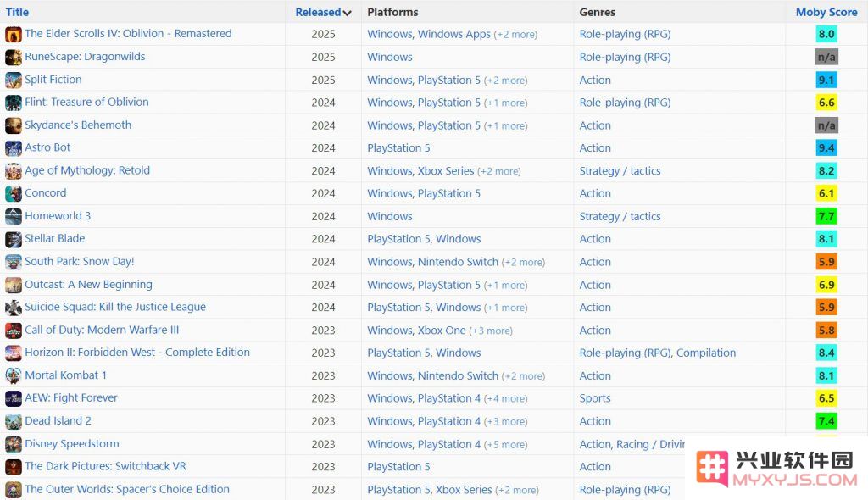This screenshot has width=868, height=500.
Task: Open The Elder Scrolls IV: Oblivion - Remastered
Action: tap(129, 34)
